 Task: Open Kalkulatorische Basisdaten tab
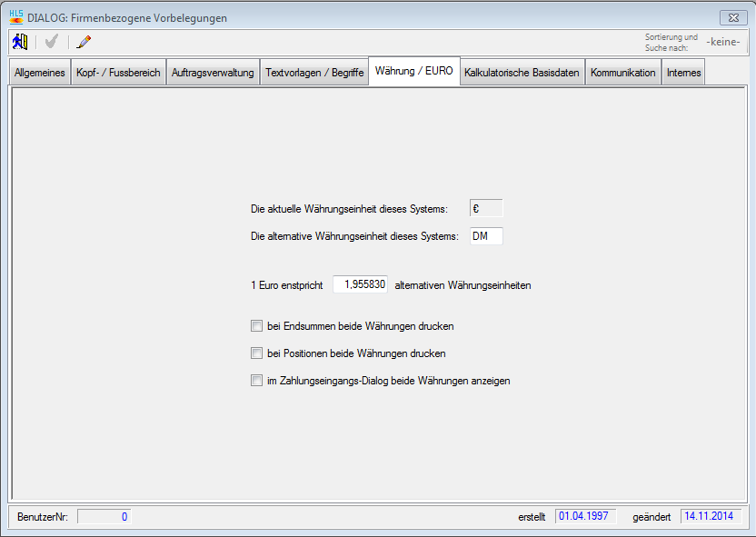click(x=522, y=73)
